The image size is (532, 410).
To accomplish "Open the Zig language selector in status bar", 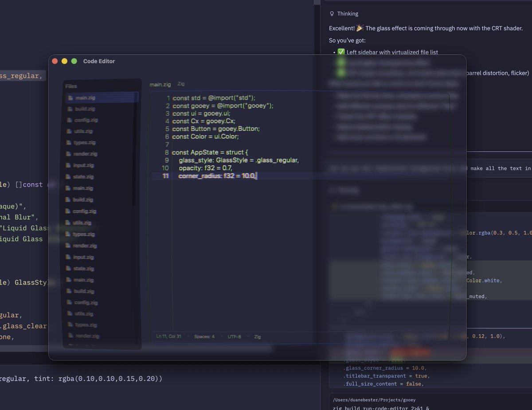I will [x=257, y=336].
